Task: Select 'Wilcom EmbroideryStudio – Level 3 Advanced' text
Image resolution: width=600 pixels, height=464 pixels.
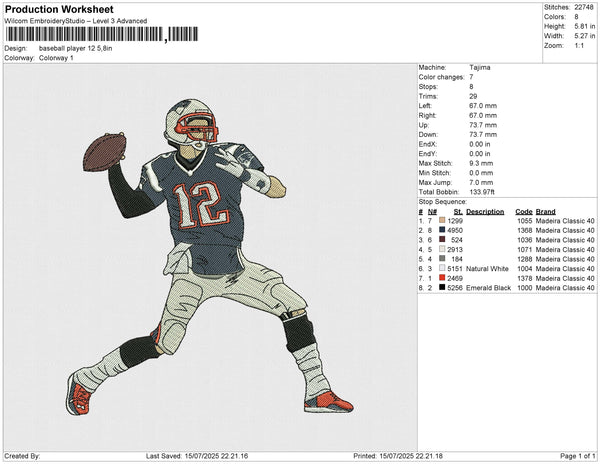Action: point(76,21)
